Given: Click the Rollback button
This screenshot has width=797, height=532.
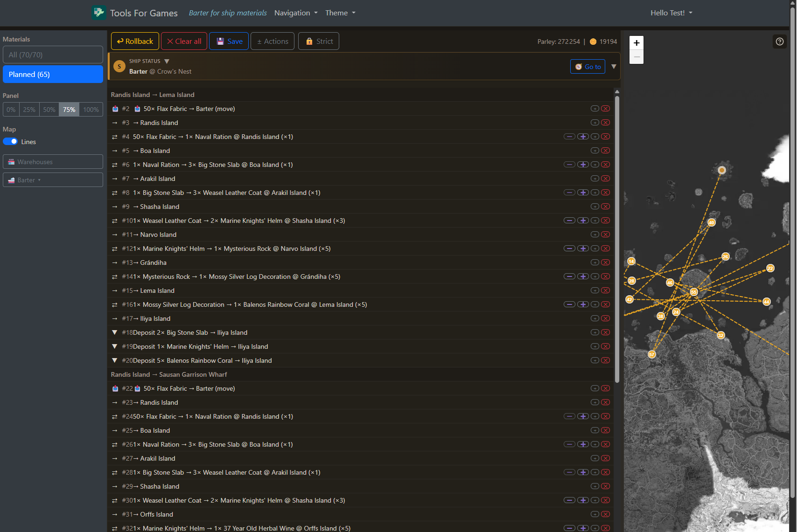Looking at the screenshot, I should tap(135, 41).
